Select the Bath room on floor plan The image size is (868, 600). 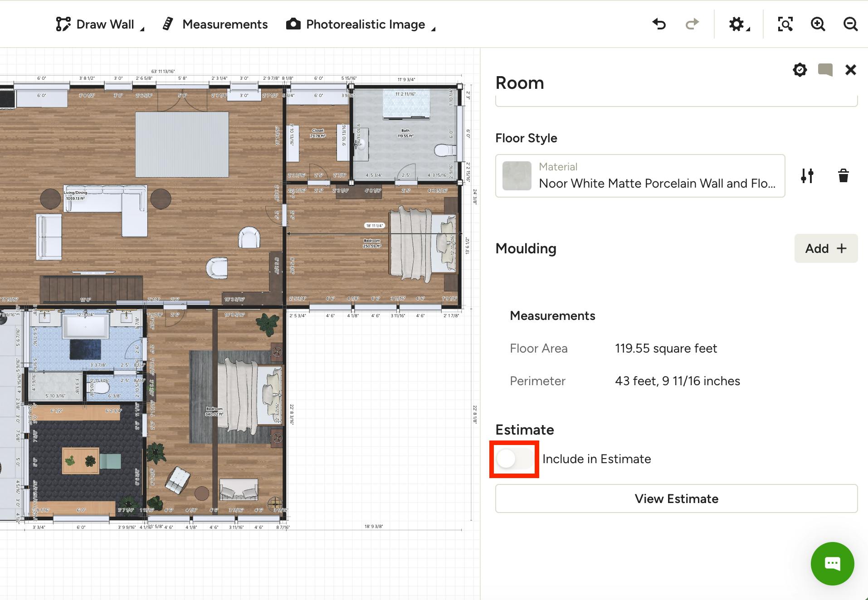pos(405,133)
